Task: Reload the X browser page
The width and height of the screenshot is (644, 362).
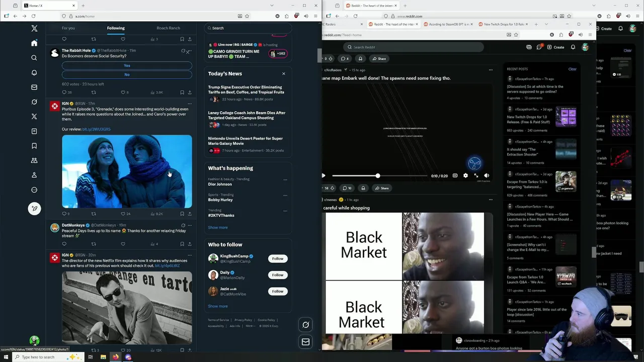Action: [x=33, y=16]
